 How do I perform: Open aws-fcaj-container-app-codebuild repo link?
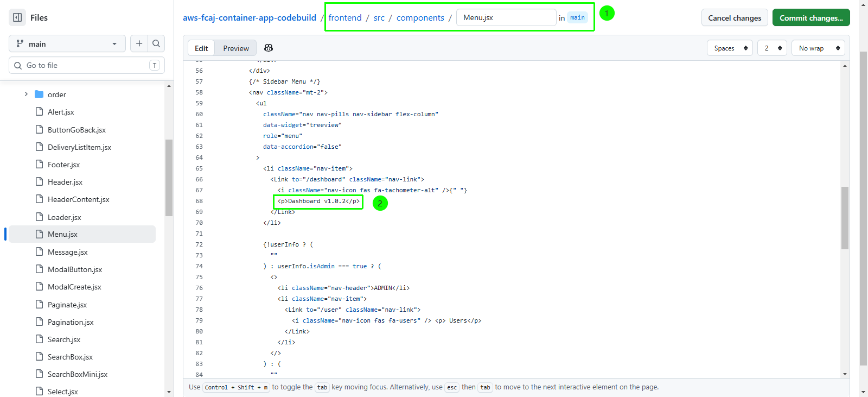pyautogui.click(x=250, y=17)
